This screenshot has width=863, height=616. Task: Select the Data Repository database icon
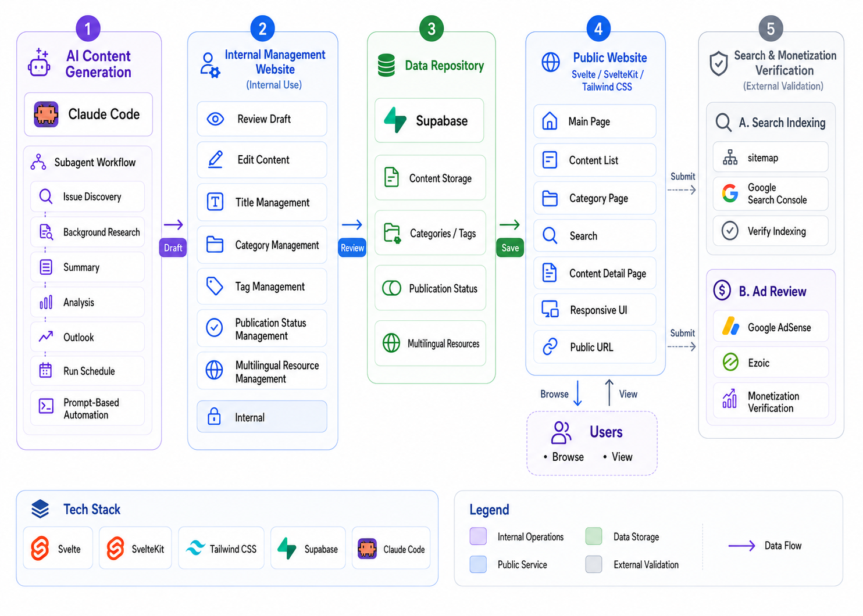[386, 66]
